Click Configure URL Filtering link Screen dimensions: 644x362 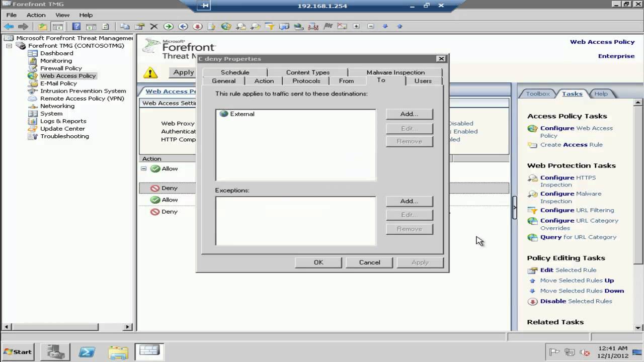point(577,210)
